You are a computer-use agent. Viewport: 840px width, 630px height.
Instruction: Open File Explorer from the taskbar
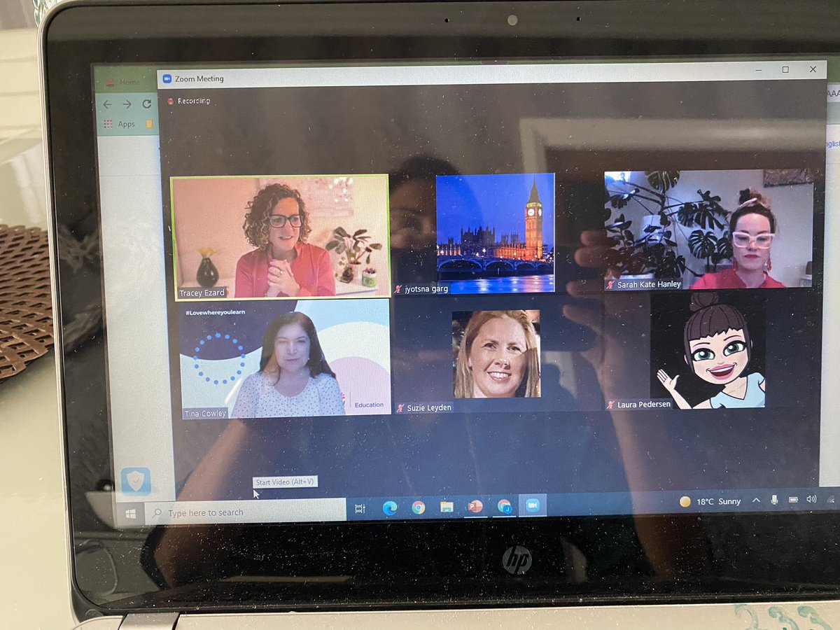click(447, 507)
